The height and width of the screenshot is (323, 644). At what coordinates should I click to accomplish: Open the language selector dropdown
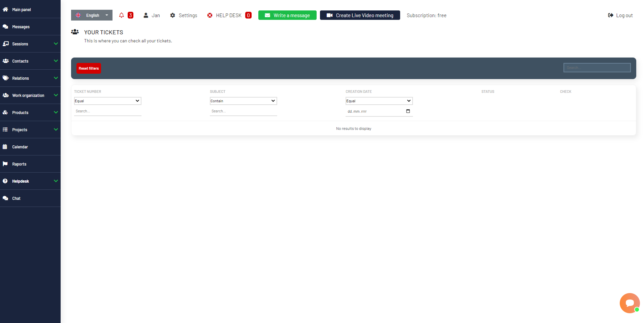107,15
